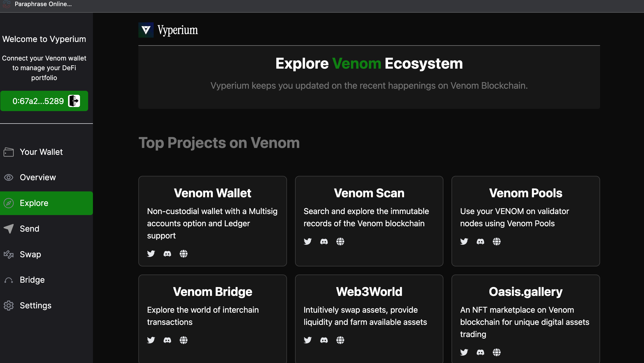Click the Your Wallet icon in sidebar
Image resolution: width=644 pixels, height=363 pixels.
8,152
